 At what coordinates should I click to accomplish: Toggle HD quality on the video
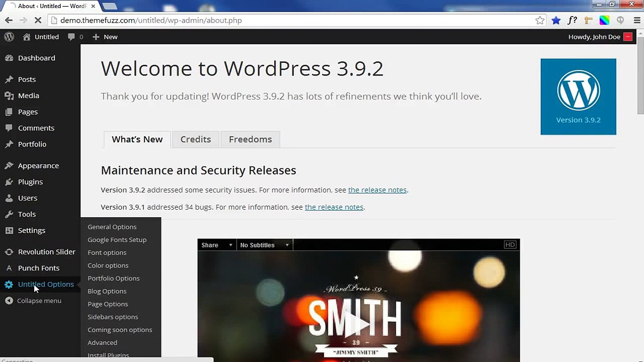(x=510, y=245)
